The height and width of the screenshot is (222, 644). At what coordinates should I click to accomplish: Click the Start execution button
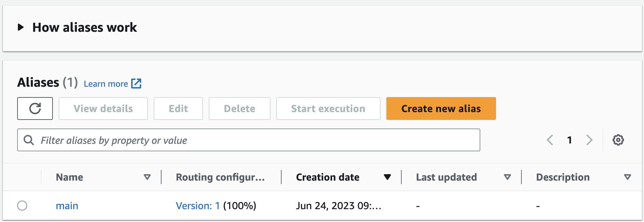pyautogui.click(x=328, y=109)
